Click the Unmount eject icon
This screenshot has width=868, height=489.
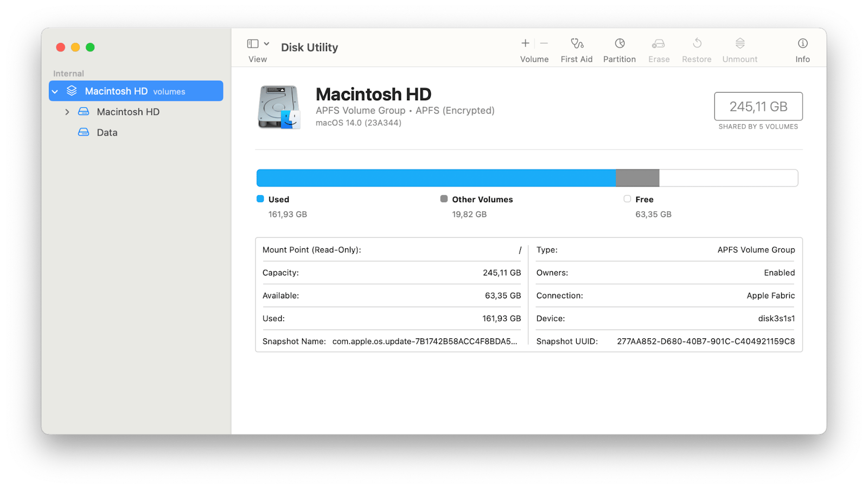(x=740, y=43)
